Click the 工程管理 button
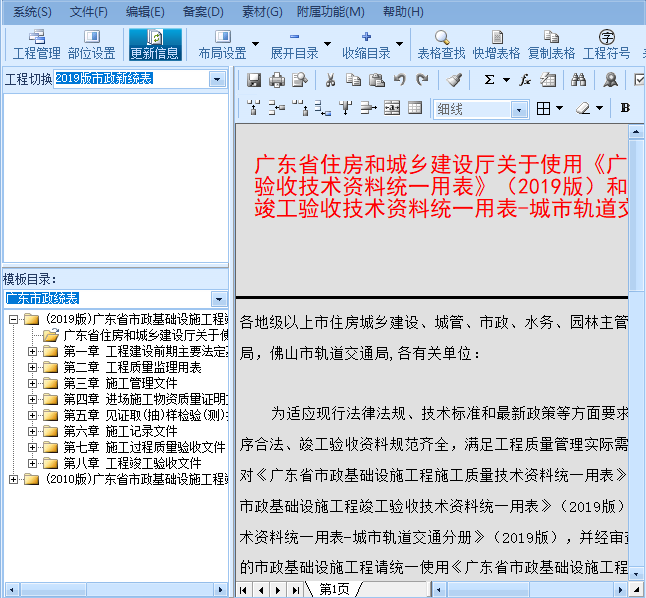 coord(36,45)
